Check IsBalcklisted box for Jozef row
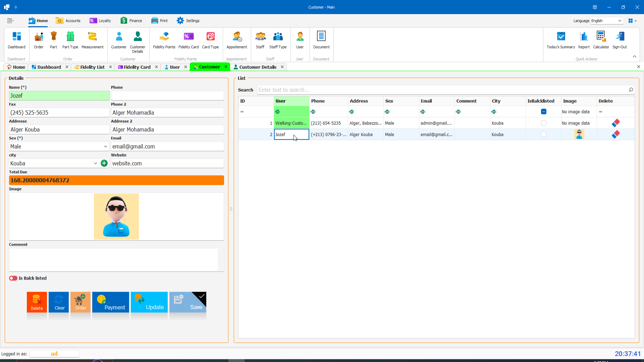 tap(544, 134)
